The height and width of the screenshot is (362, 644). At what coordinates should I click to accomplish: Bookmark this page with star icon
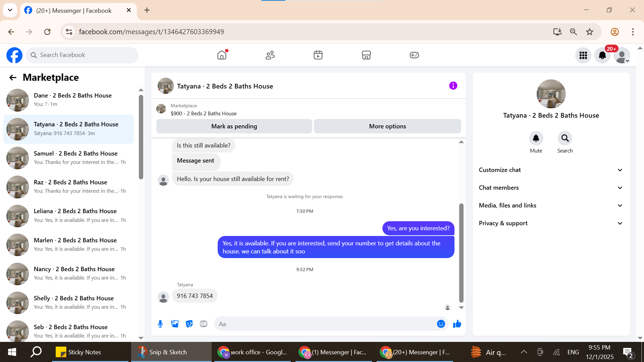[590, 32]
